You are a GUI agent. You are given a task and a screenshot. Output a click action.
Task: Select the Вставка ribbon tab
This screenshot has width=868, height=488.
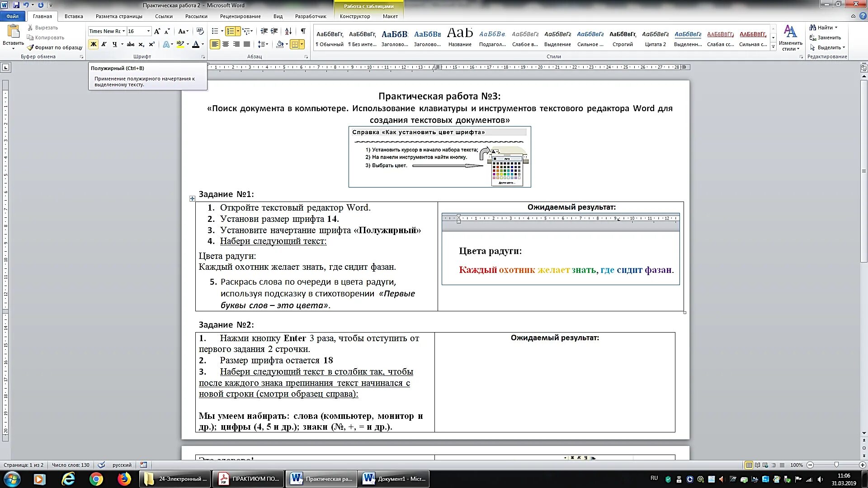pos(73,16)
